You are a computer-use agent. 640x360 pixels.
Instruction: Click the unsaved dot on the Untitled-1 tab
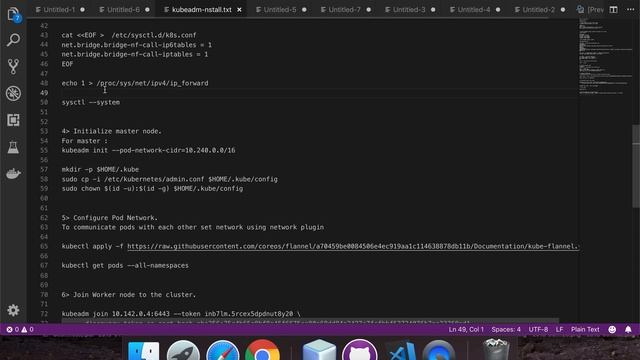[82, 9]
